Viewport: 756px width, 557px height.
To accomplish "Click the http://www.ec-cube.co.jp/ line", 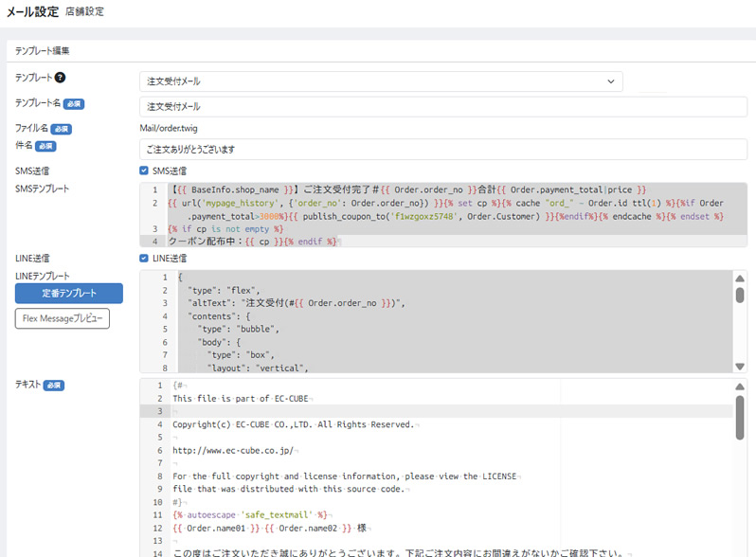I will pos(233,450).
